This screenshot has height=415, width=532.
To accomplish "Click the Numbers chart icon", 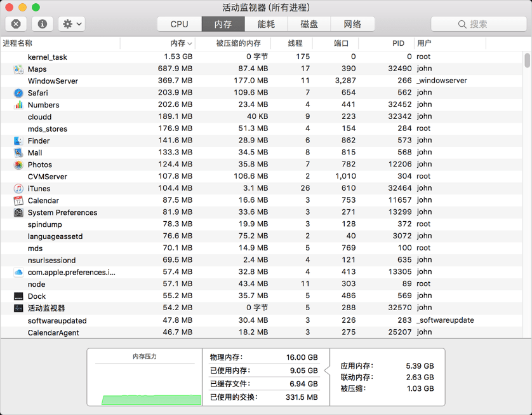I will coord(18,105).
